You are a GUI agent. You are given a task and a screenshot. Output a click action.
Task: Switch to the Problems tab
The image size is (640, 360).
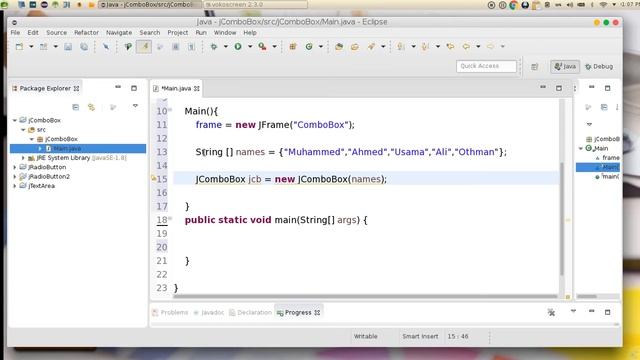[170, 312]
